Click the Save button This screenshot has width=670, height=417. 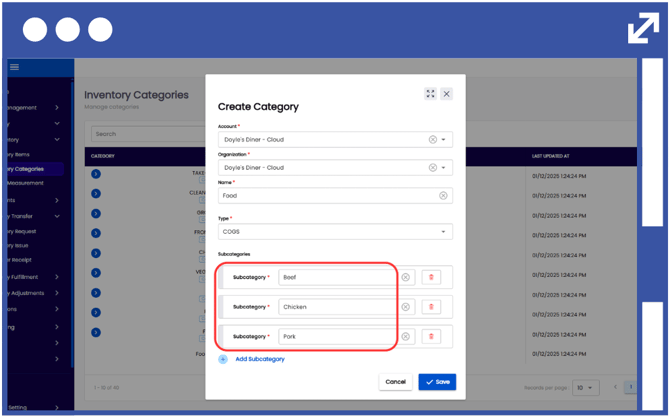[x=437, y=382]
